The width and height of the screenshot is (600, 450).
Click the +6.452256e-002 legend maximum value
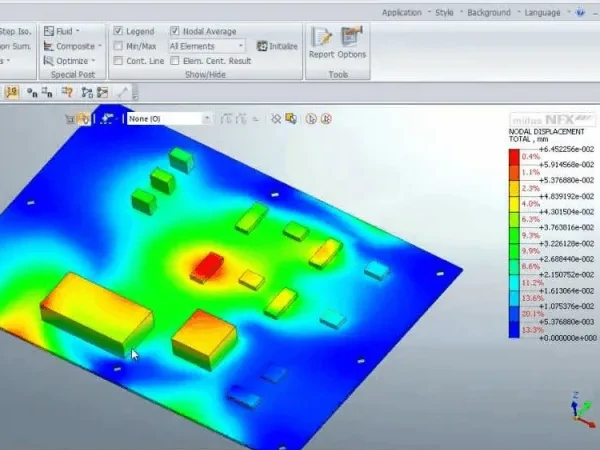566,149
